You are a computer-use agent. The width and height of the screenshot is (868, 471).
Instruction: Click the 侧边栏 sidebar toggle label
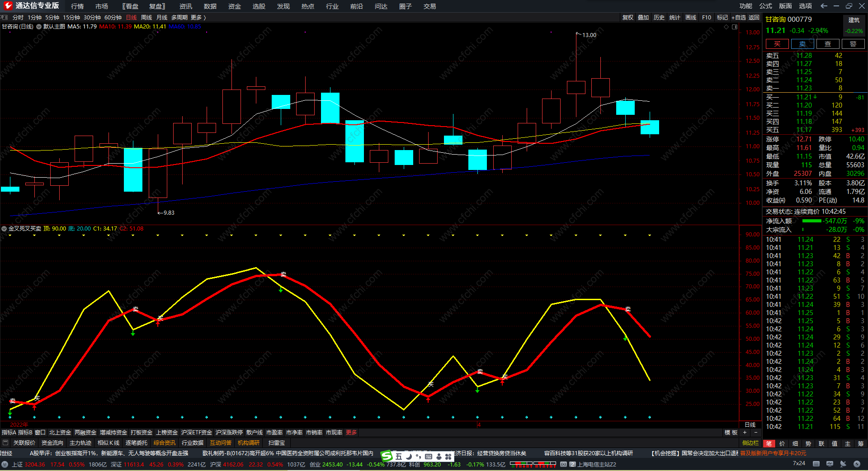(750, 443)
